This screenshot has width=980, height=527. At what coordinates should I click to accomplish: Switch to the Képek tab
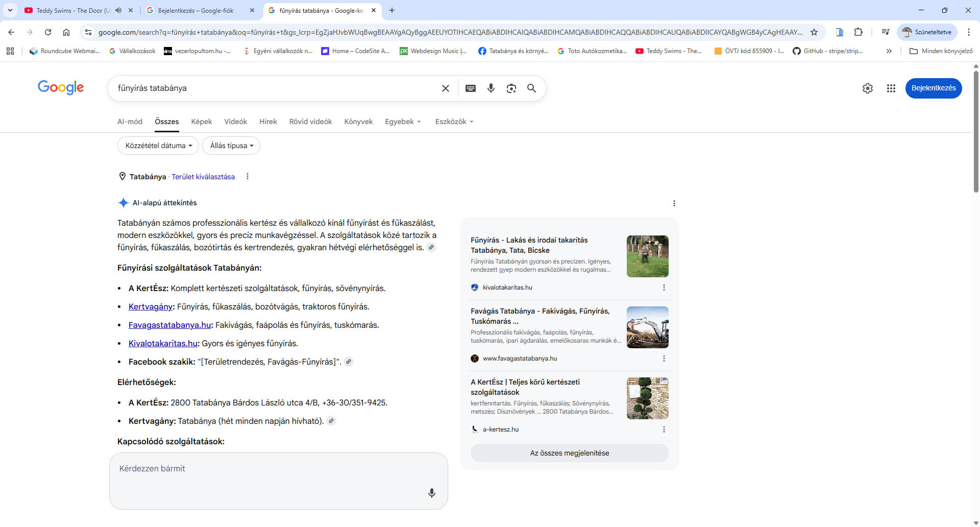[x=201, y=122]
